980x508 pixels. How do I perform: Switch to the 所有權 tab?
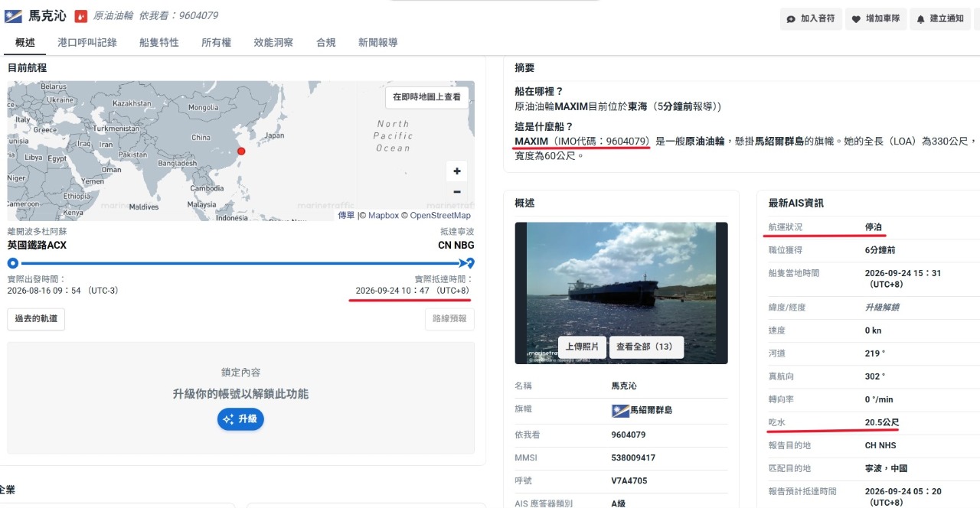click(216, 43)
